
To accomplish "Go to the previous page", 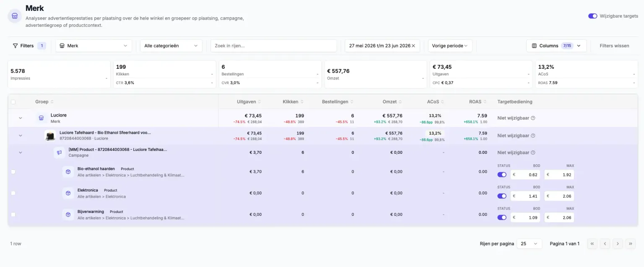I will (x=605, y=244).
